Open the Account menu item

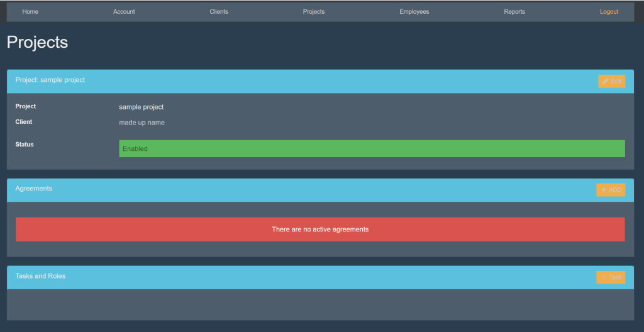point(124,11)
